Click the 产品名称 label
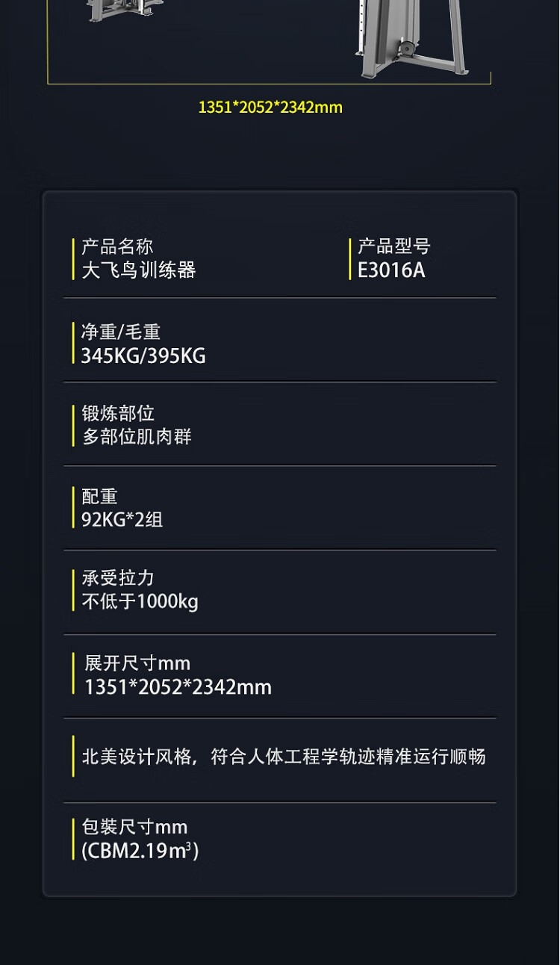Screen dimensions: 560x965 point(117,246)
